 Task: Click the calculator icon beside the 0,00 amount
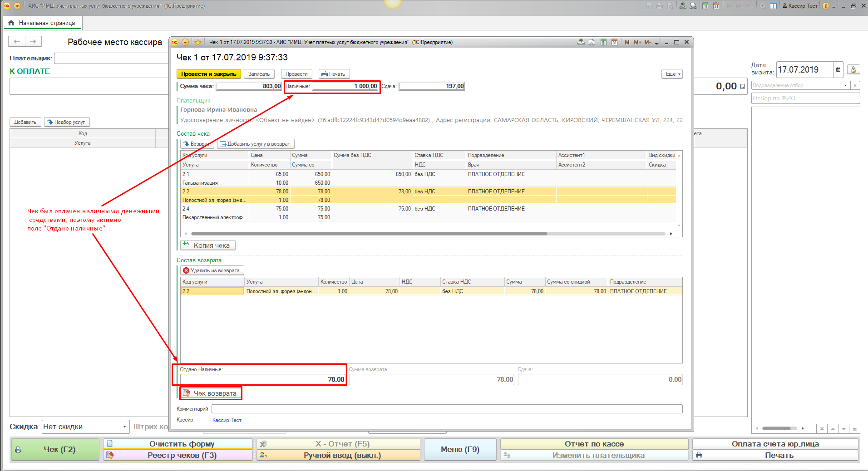point(742,87)
